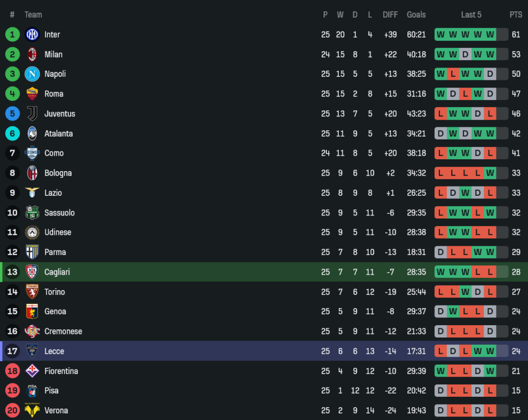Click the Juventus logo icon
528x420 pixels.
pyautogui.click(x=32, y=113)
